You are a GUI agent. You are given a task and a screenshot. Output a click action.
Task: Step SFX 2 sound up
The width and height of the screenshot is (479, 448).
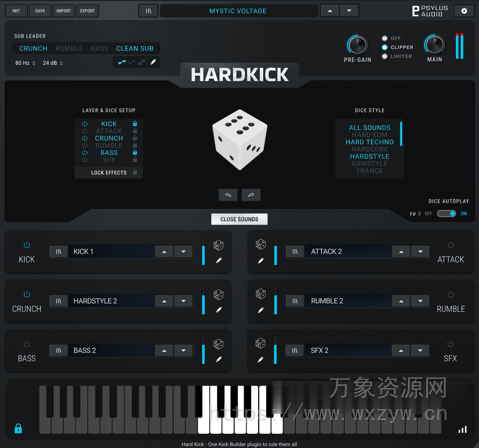click(401, 350)
